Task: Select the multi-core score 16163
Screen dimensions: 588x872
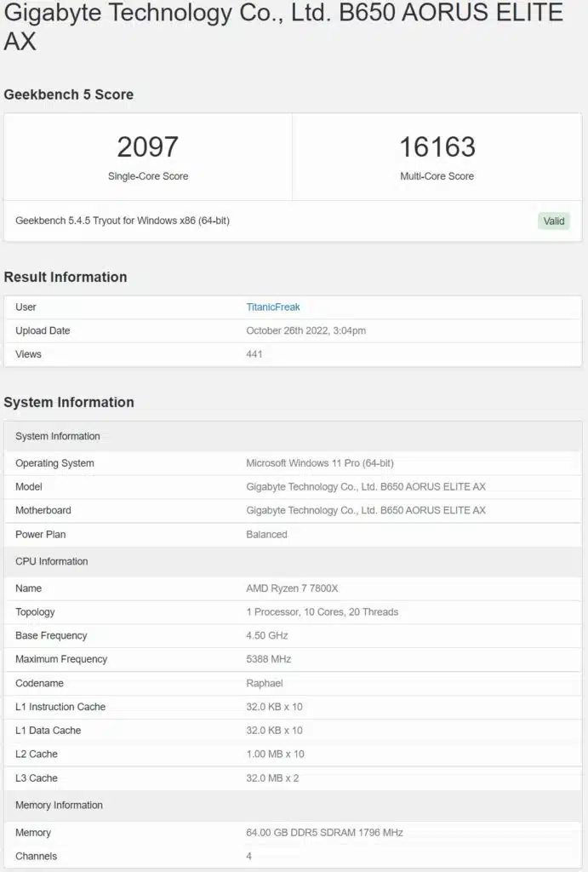Action: pos(437,146)
